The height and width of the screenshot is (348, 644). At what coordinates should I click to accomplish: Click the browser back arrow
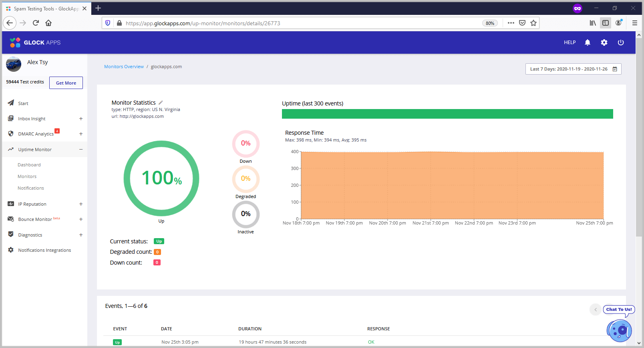point(10,23)
